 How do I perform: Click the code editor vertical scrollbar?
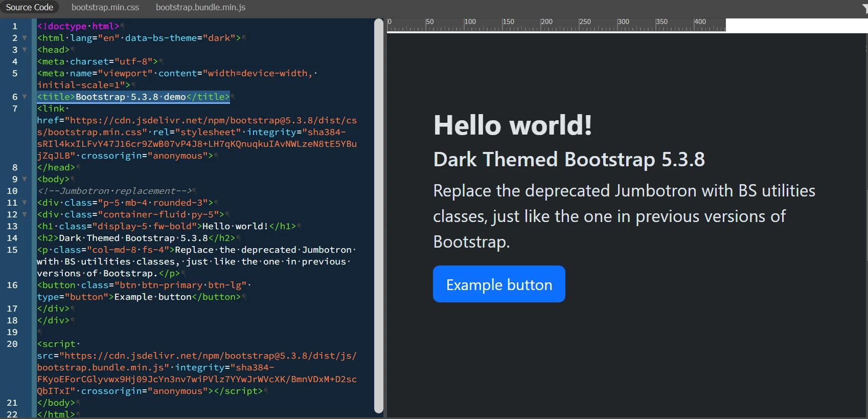click(379, 215)
